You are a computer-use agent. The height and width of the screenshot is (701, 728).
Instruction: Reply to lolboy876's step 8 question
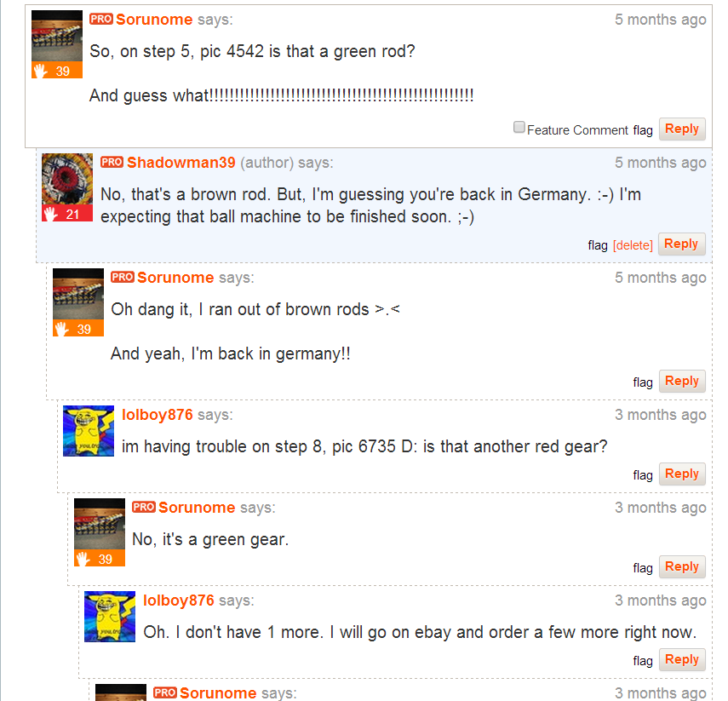[x=682, y=474]
